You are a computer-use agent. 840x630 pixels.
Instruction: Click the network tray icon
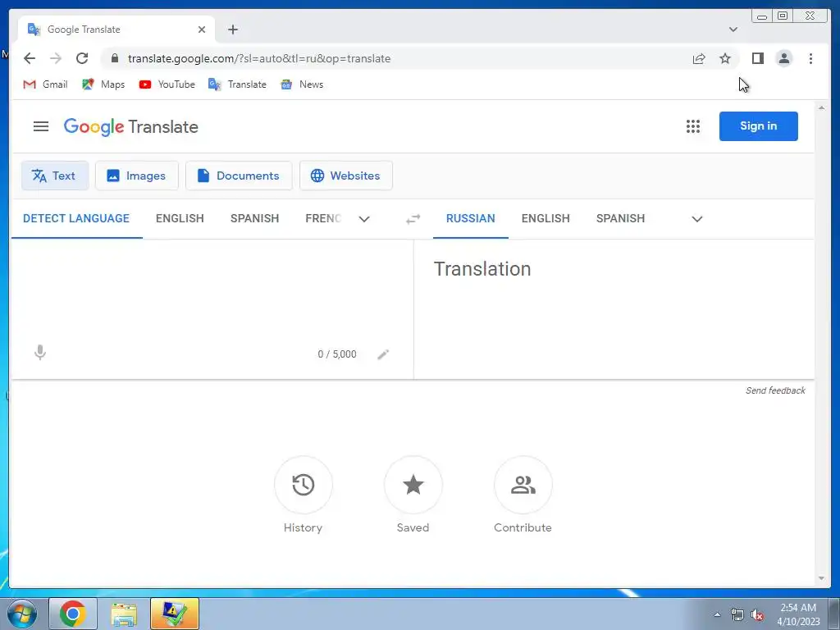coord(737,615)
